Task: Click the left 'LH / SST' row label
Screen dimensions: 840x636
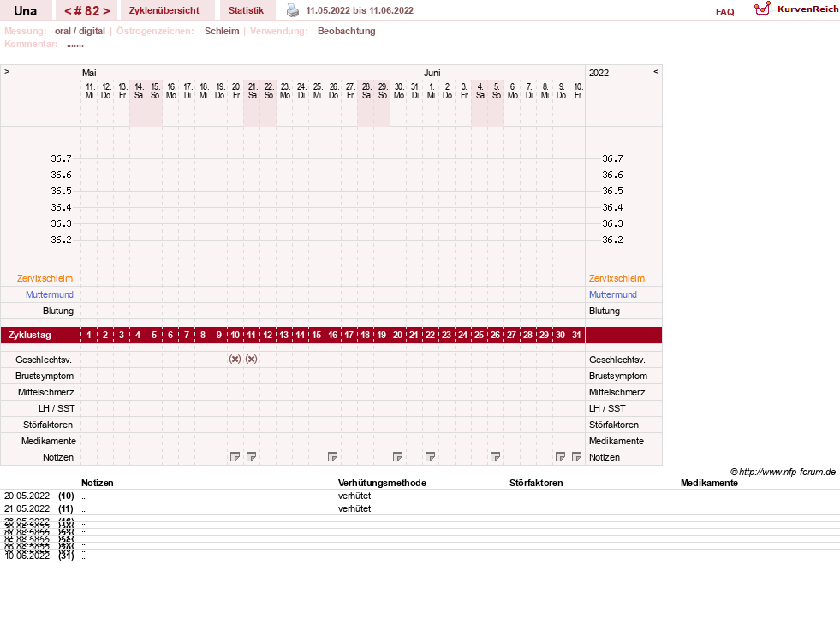Action: [57, 408]
